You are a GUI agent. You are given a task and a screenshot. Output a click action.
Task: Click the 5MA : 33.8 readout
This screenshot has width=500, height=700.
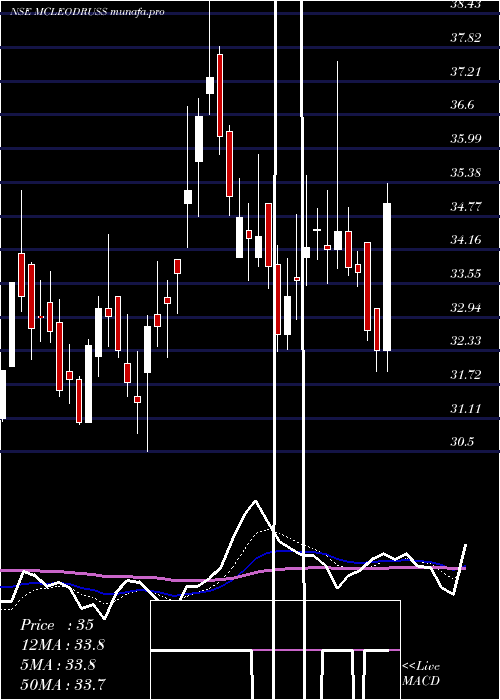pyautogui.click(x=58, y=664)
